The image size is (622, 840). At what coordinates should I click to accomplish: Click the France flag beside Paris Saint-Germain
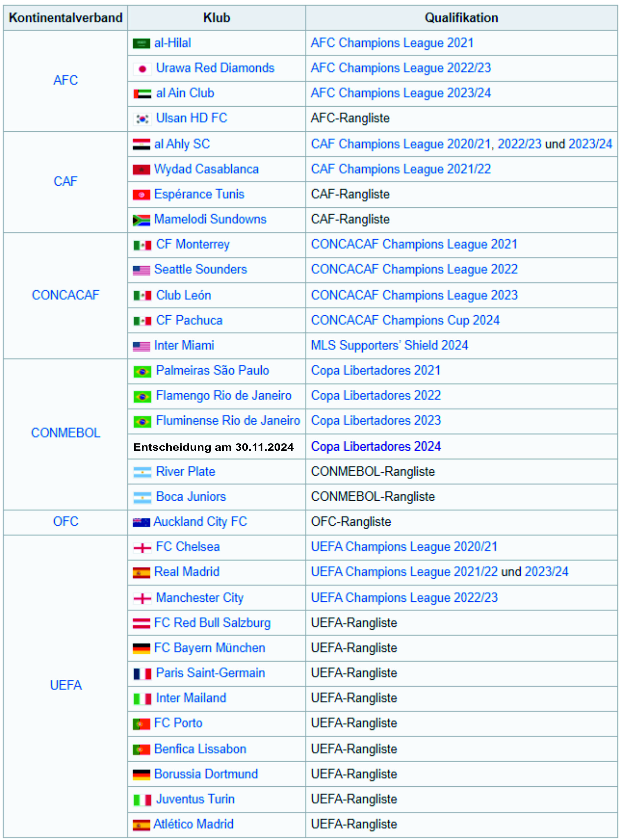pos(142,674)
